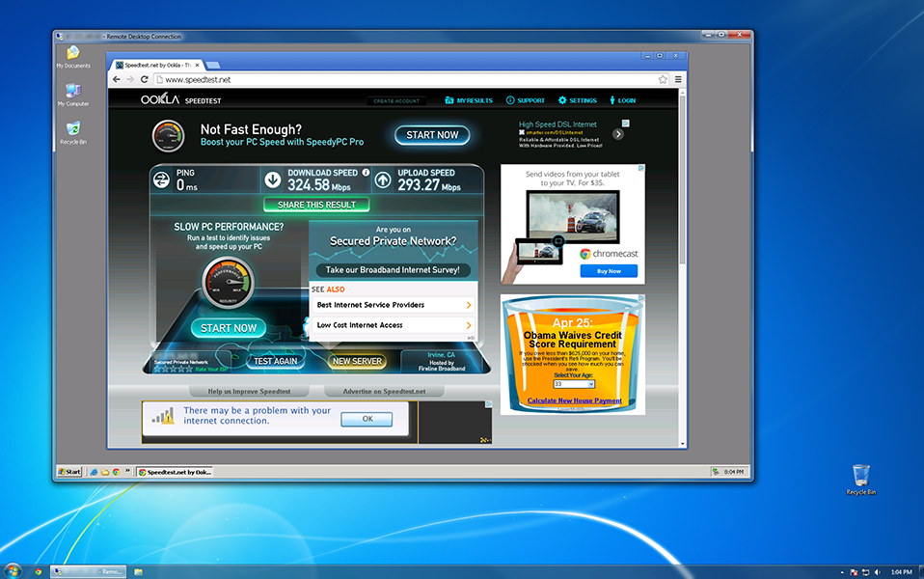Click the browser back arrow
The image size is (924, 579).
[116, 79]
